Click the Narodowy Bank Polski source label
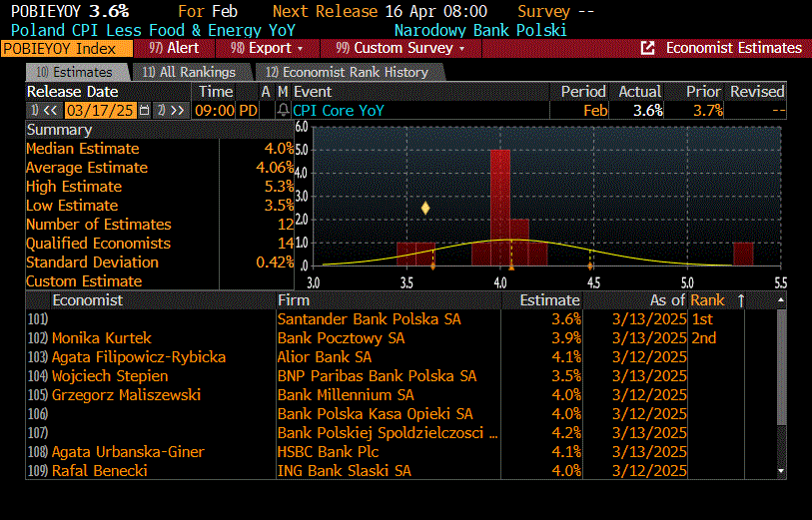The height and width of the screenshot is (520, 812). [x=480, y=31]
